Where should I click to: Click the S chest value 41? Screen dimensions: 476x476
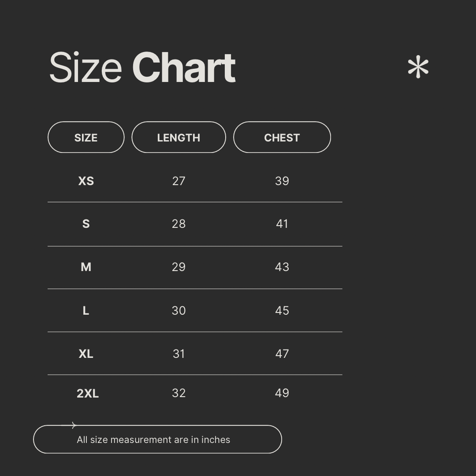[282, 224]
